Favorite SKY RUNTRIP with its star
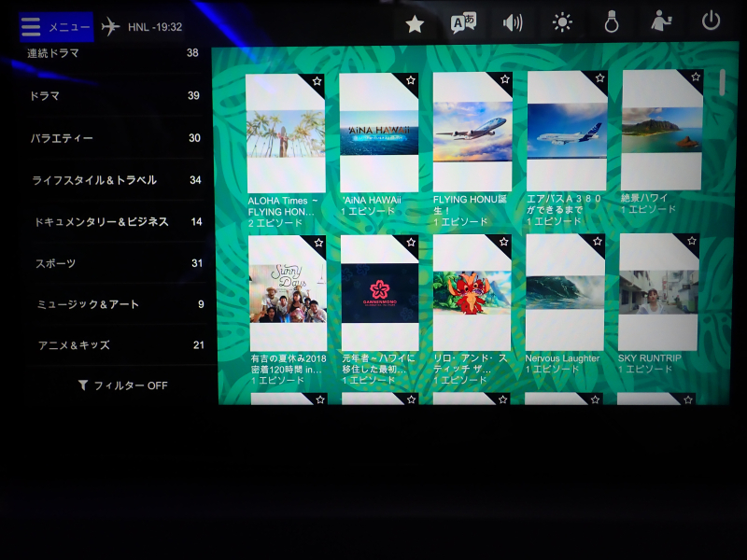This screenshot has width=747, height=560. point(692,241)
